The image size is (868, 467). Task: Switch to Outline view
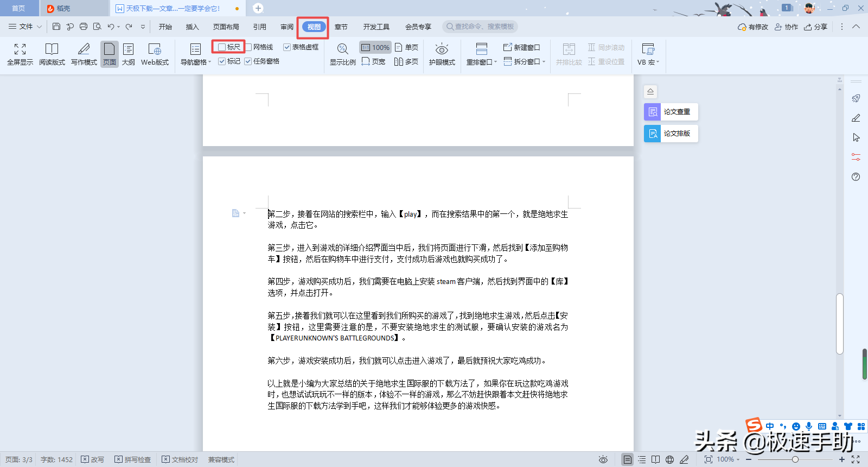point(129,54)
